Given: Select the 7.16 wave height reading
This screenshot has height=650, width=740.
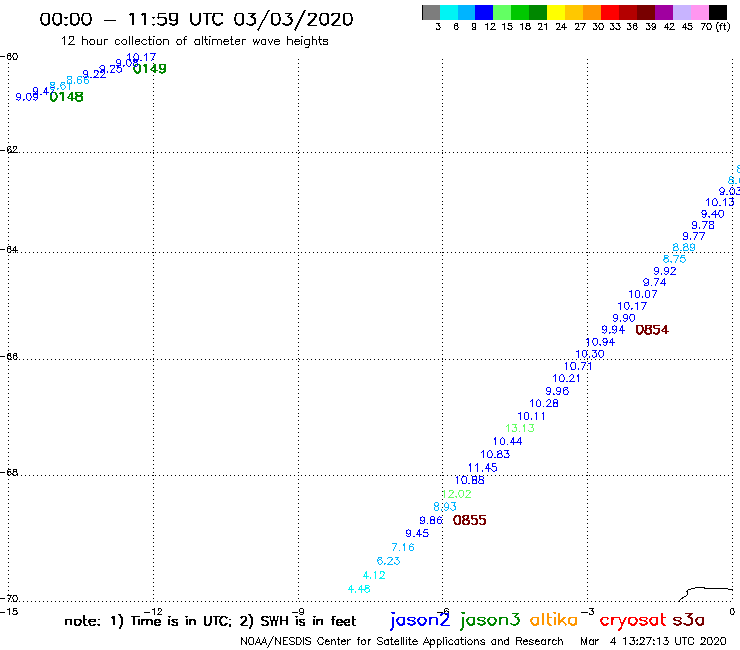Looking at the screenshot, I should [403, 548].
